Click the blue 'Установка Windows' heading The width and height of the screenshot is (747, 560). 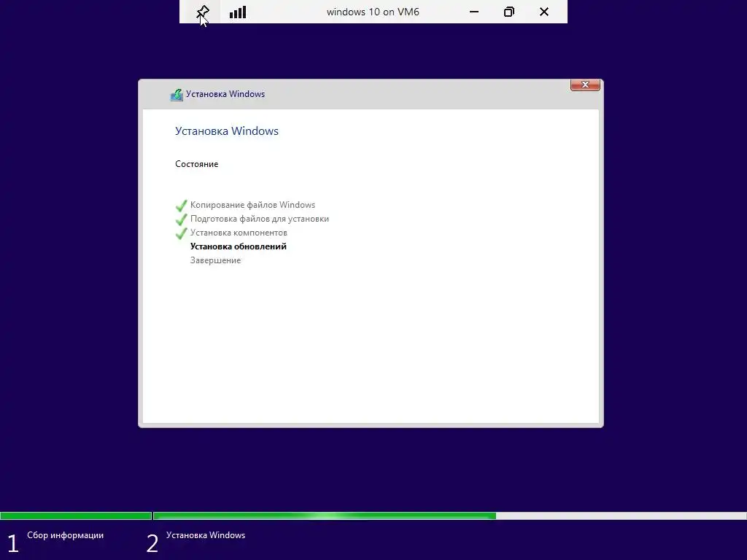(227, 131)
